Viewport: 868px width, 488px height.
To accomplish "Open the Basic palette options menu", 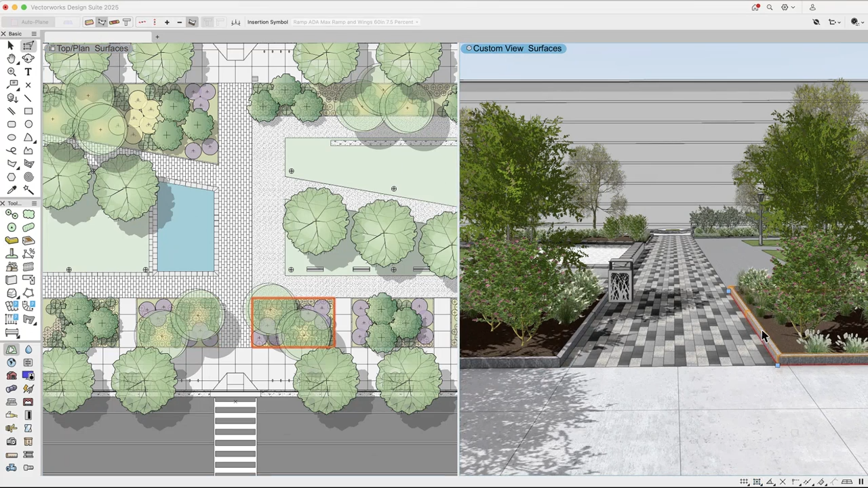I will tap(33, 34).
